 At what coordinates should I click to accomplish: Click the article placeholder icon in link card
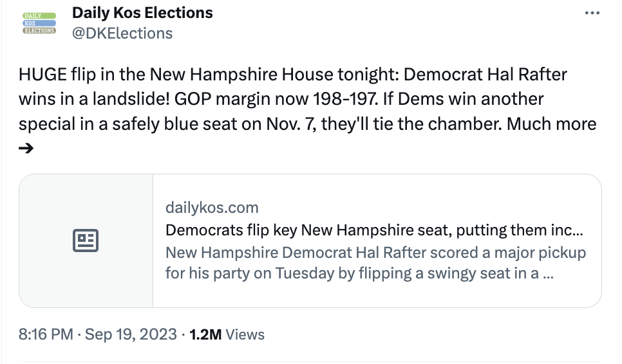tap(86, 241)
